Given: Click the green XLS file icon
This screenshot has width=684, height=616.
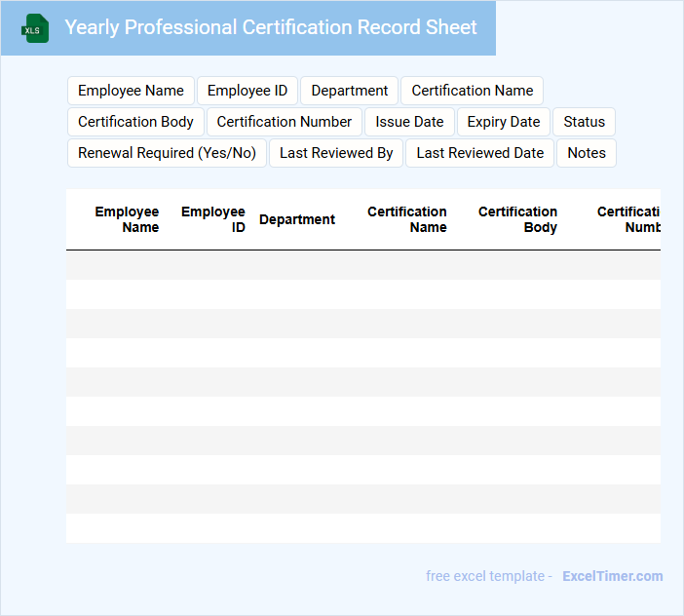Looking at the screenshot, I should pos(36,28).
